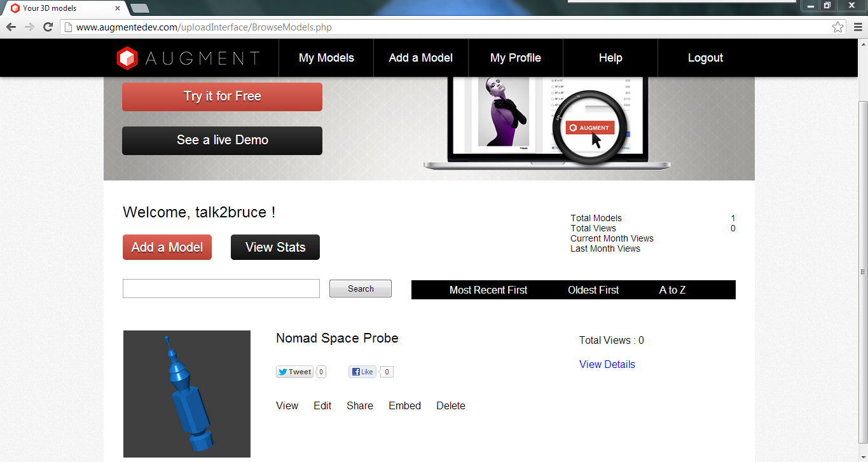The width and height of the screenshot is (868, 462).
Task: Sort models A to Z
Action: click(x=672, y=290)
